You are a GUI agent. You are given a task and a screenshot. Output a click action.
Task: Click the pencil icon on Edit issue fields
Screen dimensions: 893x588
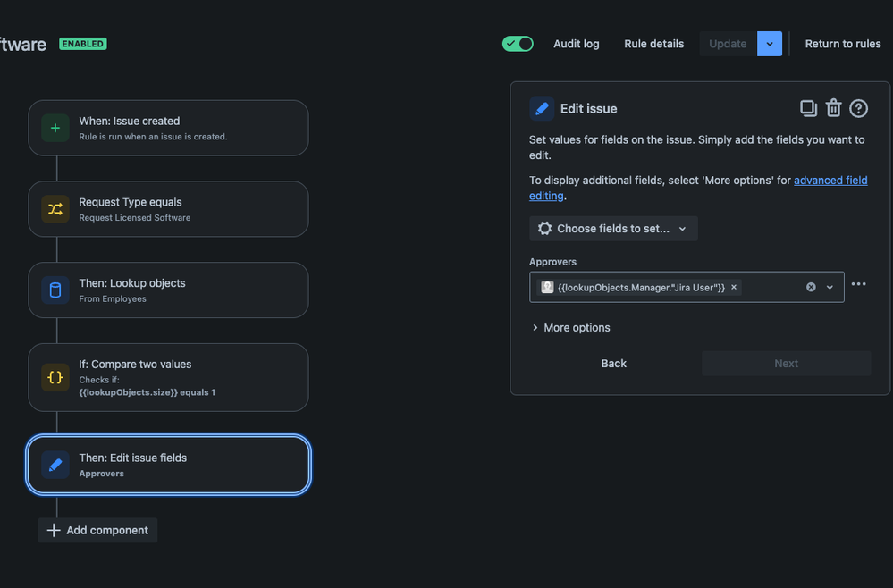pos(55,465)
